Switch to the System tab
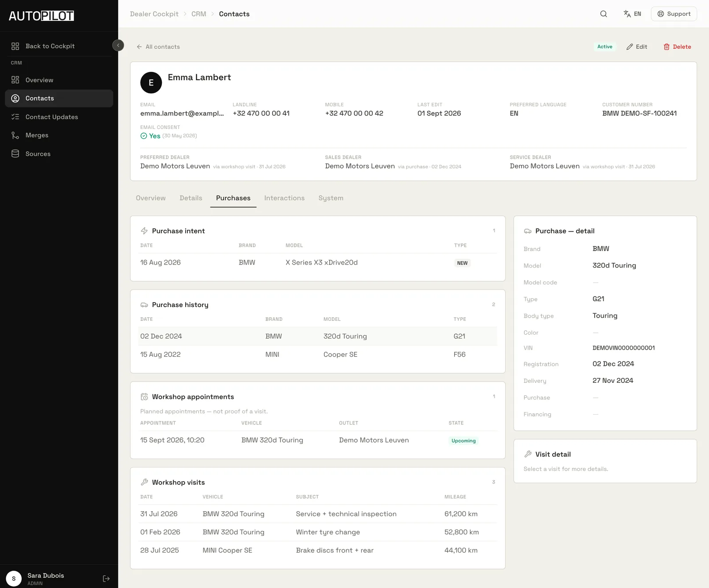Viewport: 709px width, 588px height. (331, 198)
